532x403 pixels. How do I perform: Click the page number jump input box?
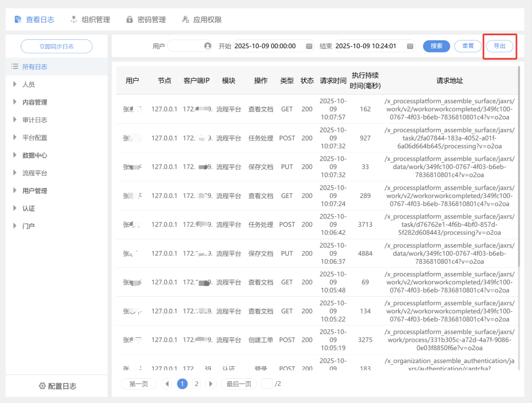[x=267, y=384]
